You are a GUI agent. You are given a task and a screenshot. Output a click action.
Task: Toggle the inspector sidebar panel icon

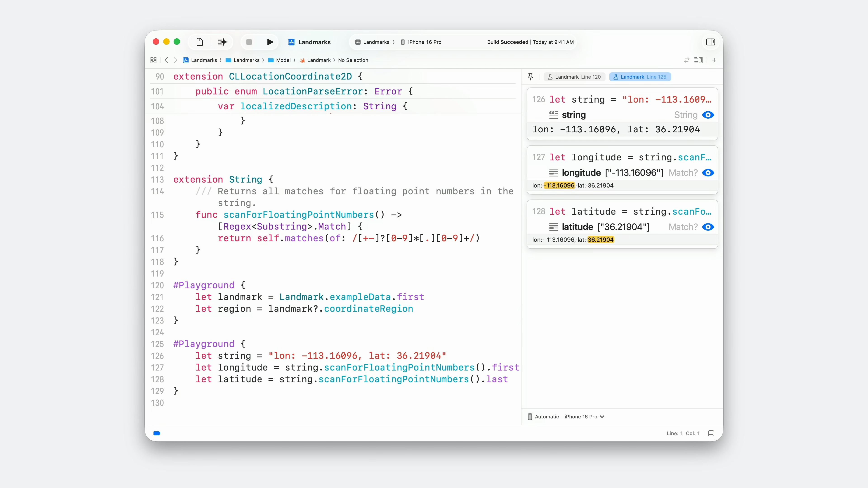[x=711, y=42]
